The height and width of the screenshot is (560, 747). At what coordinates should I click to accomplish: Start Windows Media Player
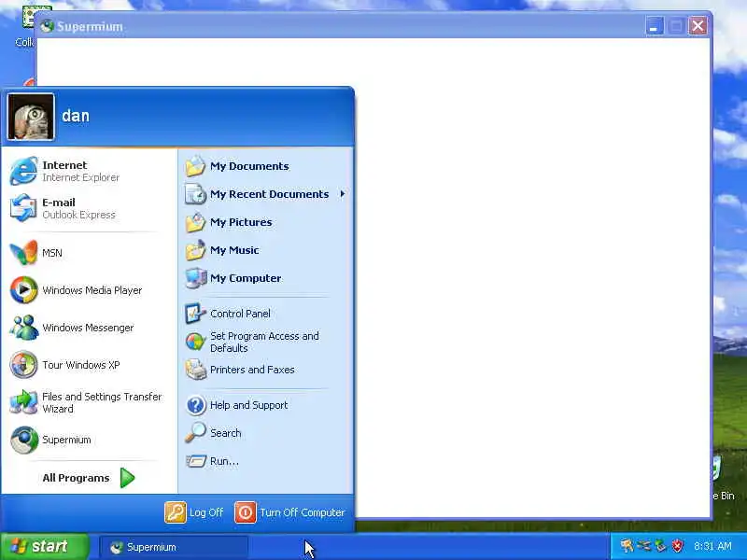coord(89,290)
